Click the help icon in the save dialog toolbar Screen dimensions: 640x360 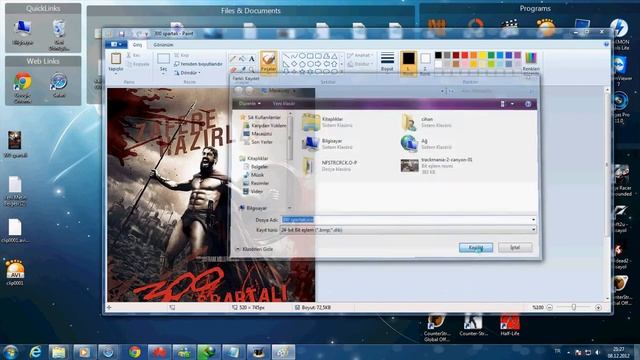coord(528,104)
